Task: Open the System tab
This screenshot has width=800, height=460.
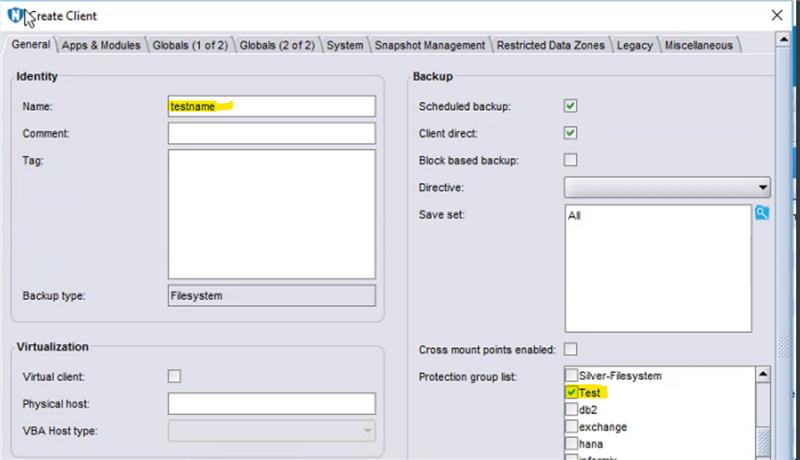Action: (345, 45)
